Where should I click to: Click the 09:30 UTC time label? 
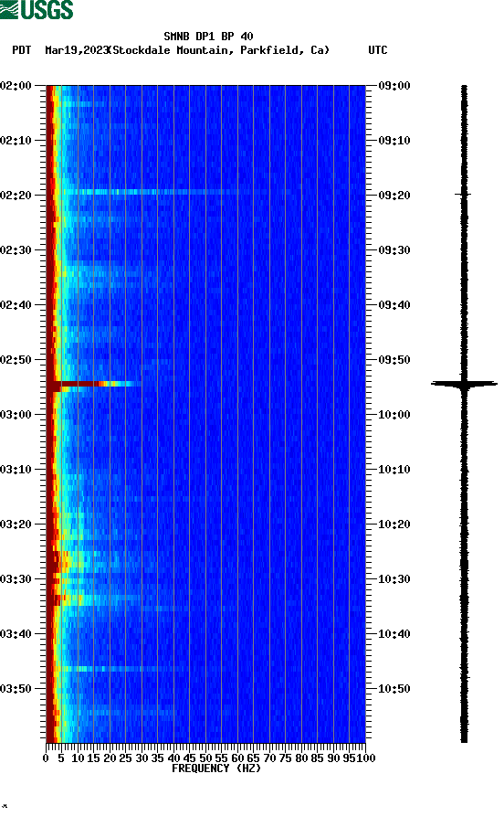click(394, 250)
